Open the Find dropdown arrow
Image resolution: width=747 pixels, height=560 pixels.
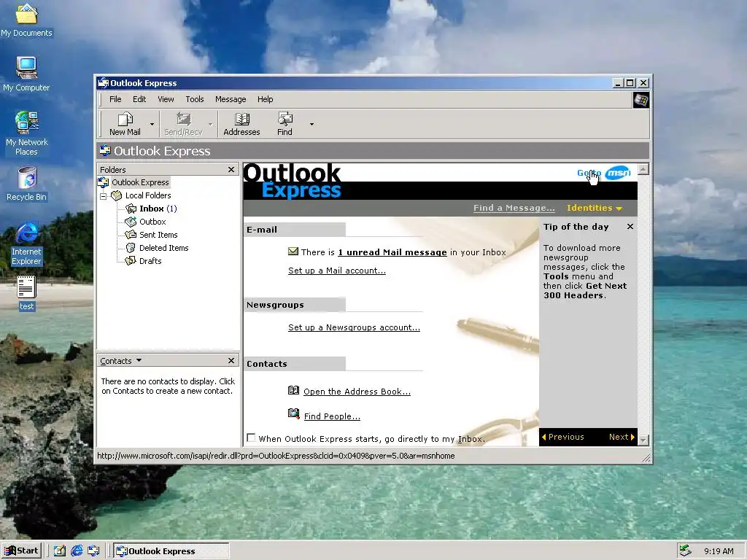point(311,124)
